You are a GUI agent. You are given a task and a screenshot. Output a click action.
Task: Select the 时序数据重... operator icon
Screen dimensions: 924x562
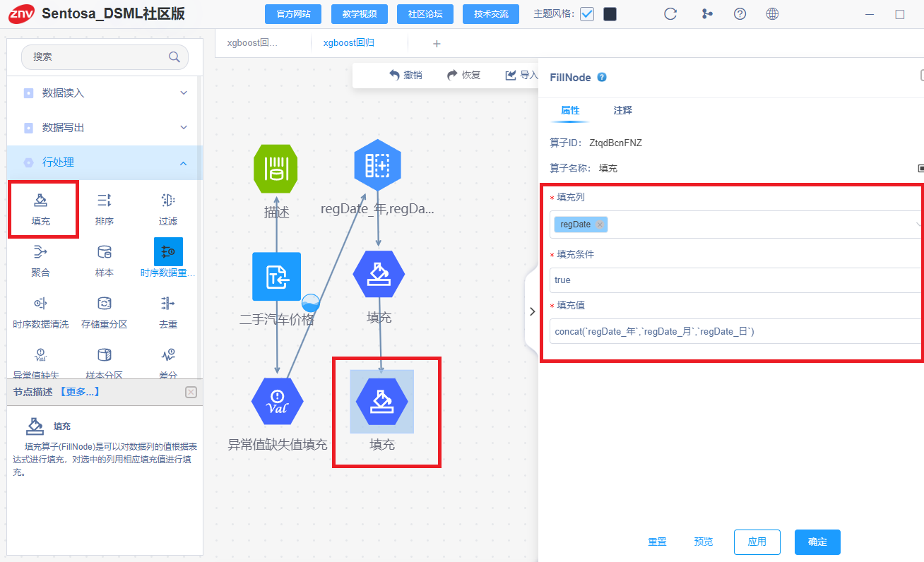168,251
